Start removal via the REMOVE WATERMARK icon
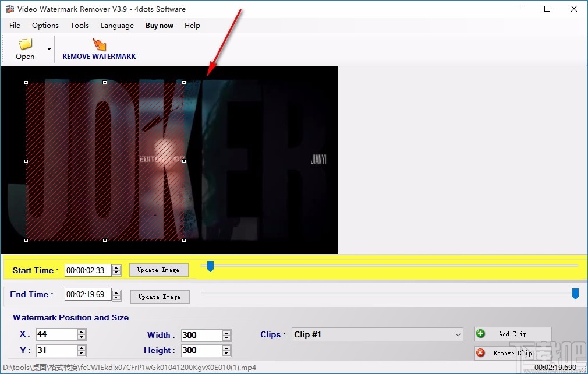 click(x=98, y=44)
